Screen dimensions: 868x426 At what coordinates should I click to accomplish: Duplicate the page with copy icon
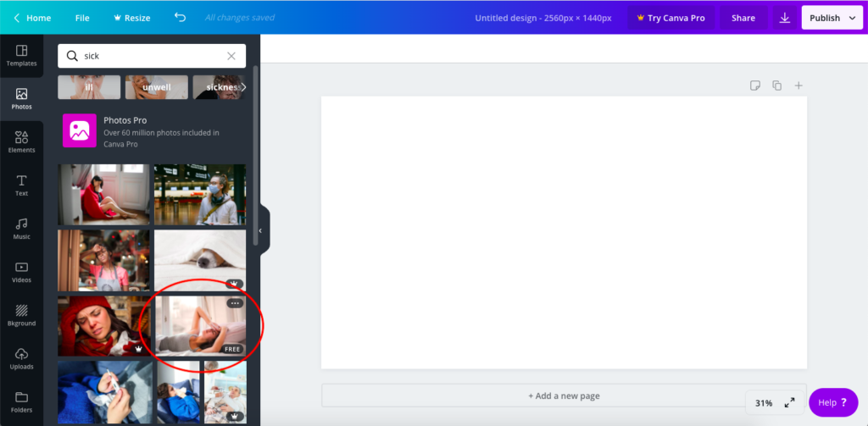click(x=776, y=86)
